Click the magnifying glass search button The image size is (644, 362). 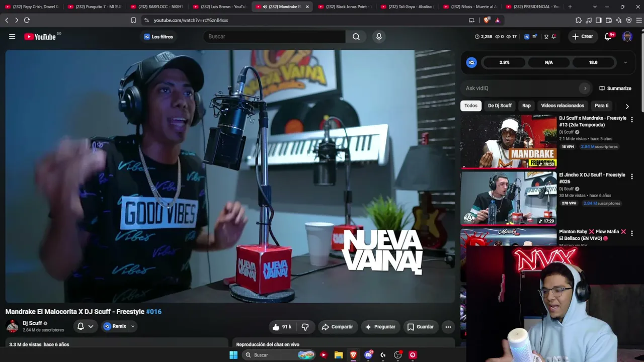(x=356, y=37)
